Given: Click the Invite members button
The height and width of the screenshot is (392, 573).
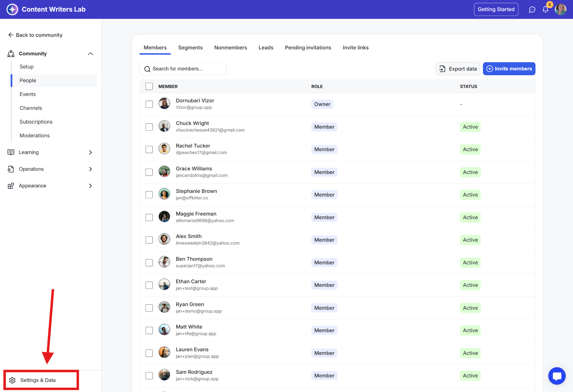Looking at the screenshot, I should (x=509, y=69).
